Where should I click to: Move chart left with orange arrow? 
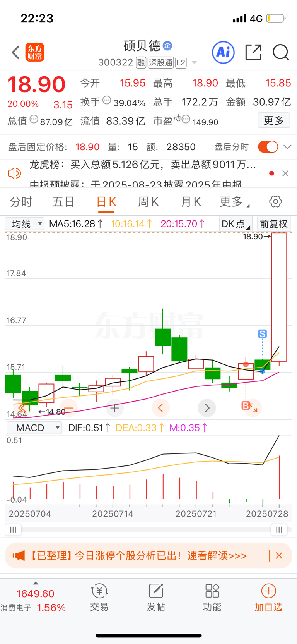(x=160, y=408)
